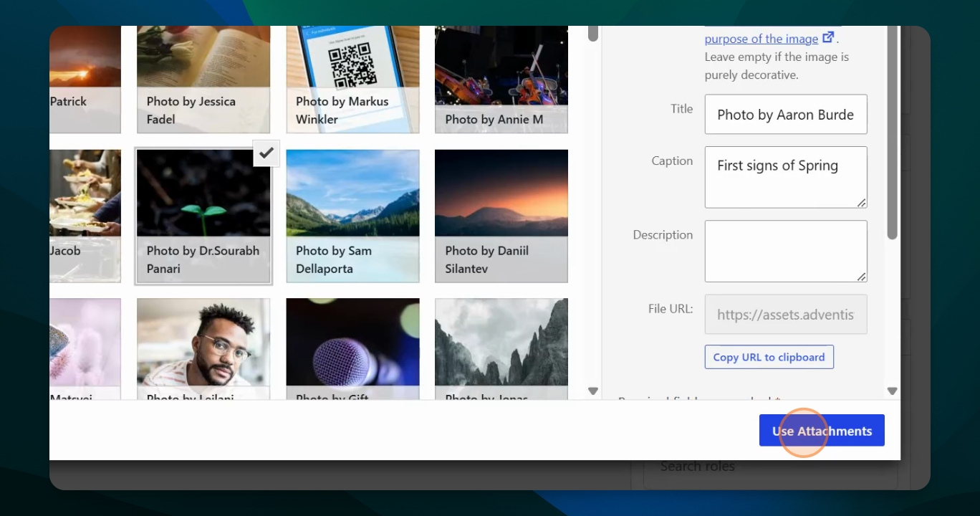
Task: Copy the file URL to clipboard
Action: click(769, 357)
